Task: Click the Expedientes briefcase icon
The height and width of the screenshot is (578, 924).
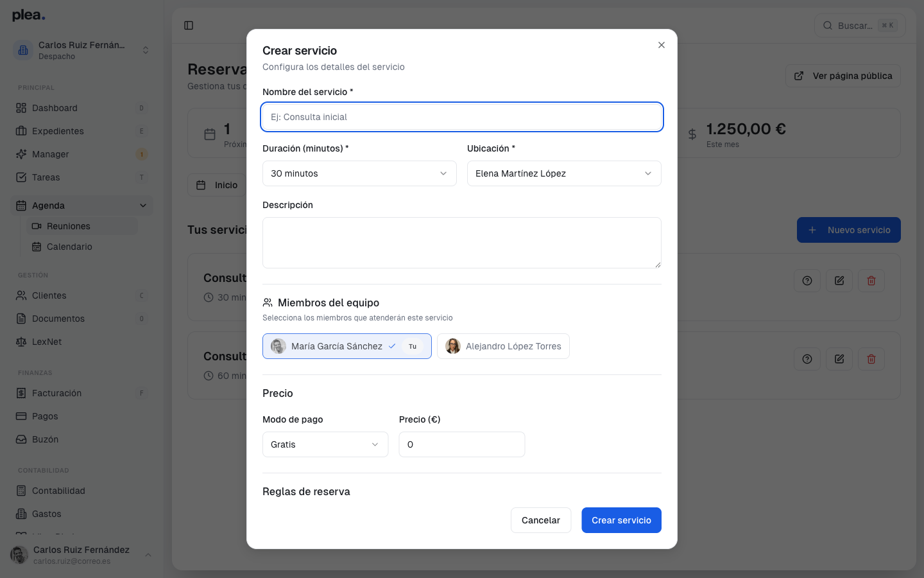Action: pyautogui.click(x=21, y=131)
